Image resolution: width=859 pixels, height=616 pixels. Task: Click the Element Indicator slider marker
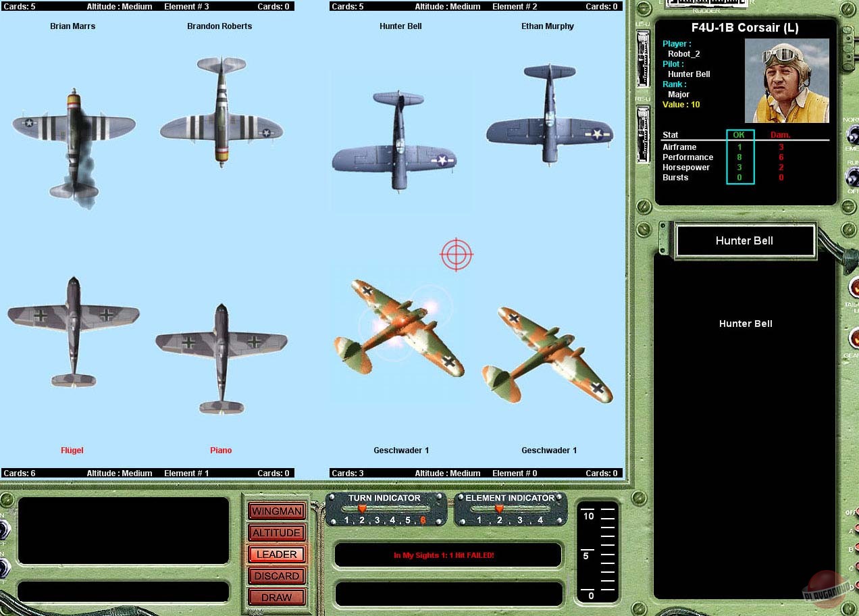coord(499,509)
